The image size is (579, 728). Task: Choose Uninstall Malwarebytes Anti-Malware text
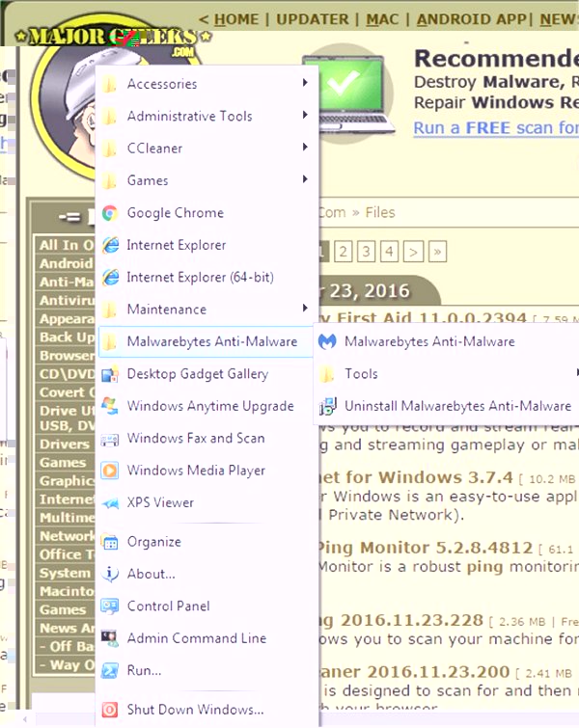457,406
